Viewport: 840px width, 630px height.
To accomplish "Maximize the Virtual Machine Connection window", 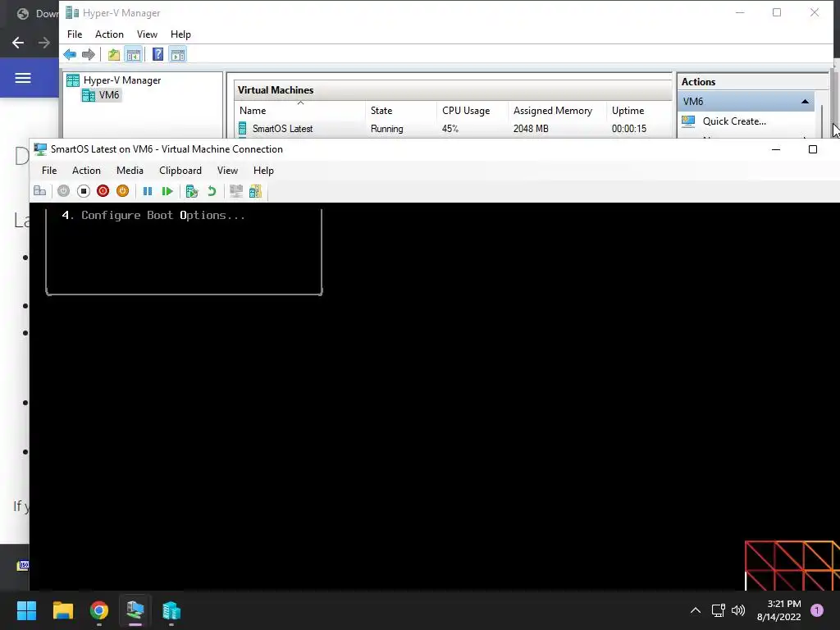I will 813,149.
